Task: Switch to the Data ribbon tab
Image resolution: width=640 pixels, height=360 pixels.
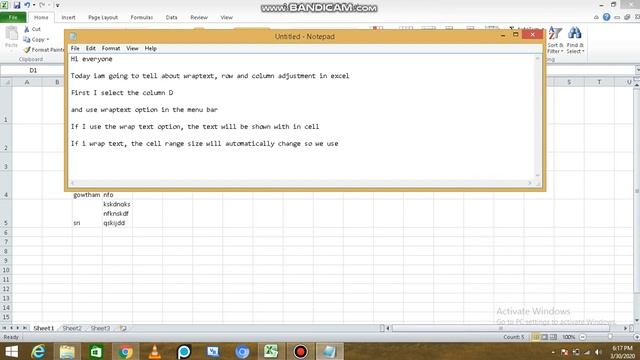Action: (x=171, y=18)
